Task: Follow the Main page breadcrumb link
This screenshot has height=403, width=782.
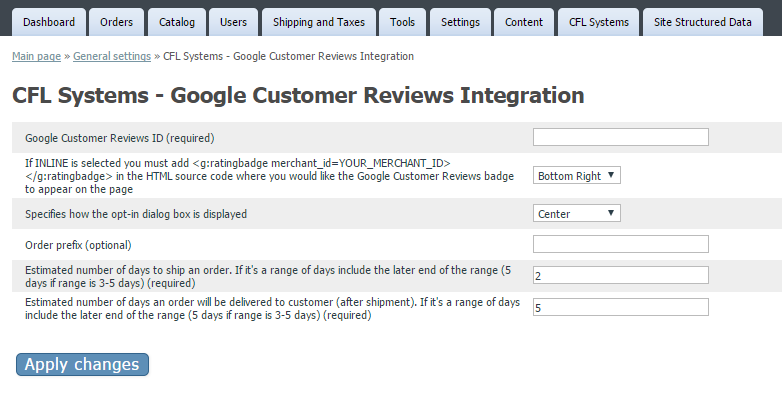Action: coord(36,56)
